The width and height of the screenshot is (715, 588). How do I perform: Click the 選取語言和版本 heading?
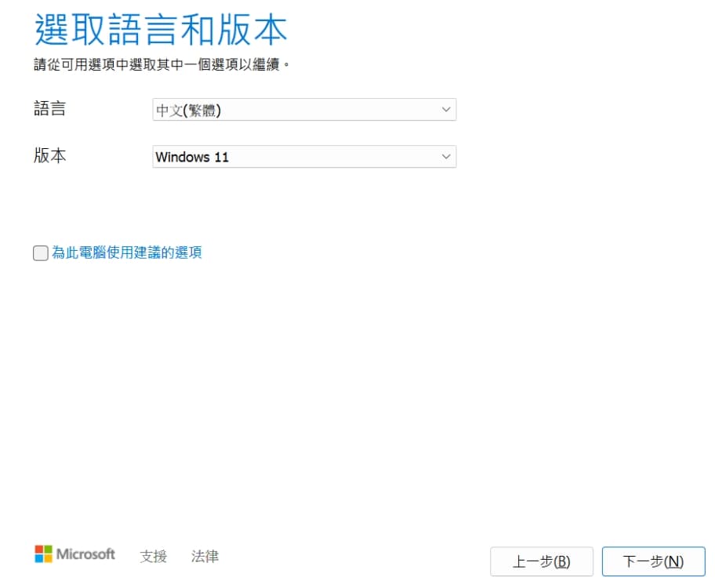161,29
